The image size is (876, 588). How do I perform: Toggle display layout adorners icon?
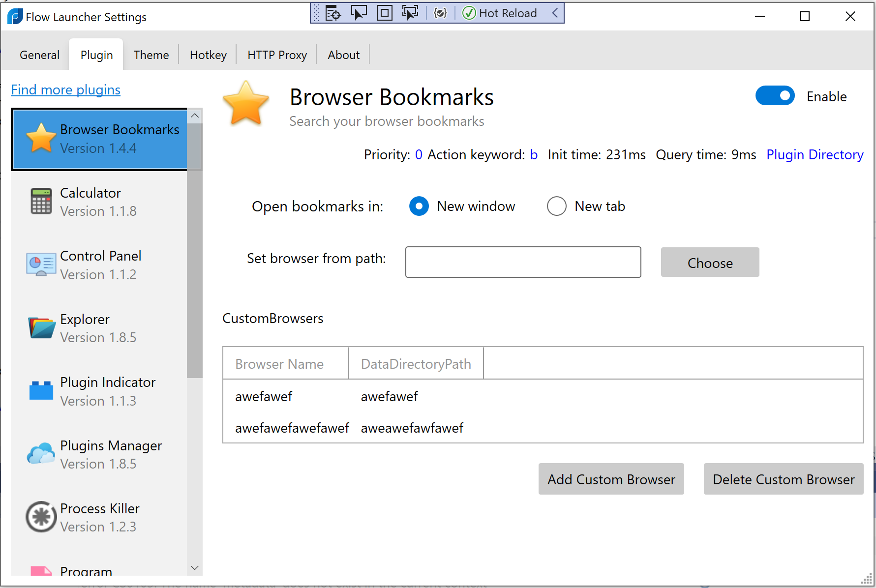[384, 13]
